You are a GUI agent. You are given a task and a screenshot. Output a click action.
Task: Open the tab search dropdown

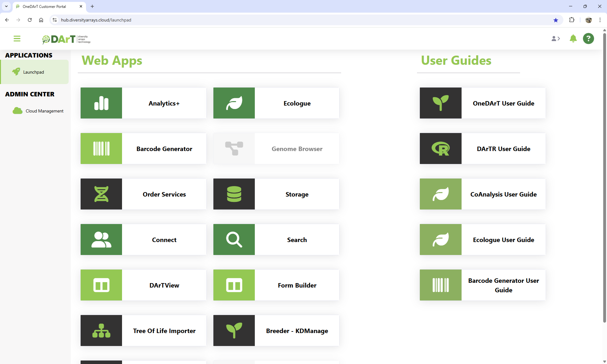pos(6,6)
